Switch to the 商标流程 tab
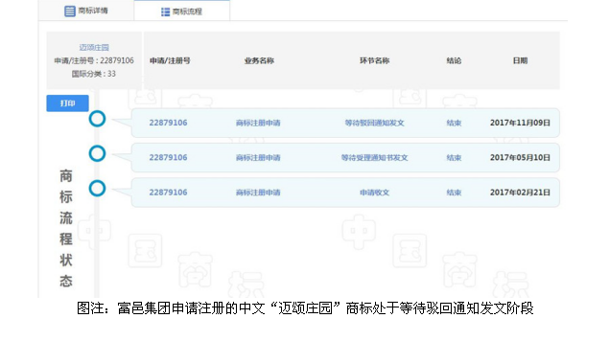Screen dimensions: 609x364 pyautogui.click(x=182, y=11)
